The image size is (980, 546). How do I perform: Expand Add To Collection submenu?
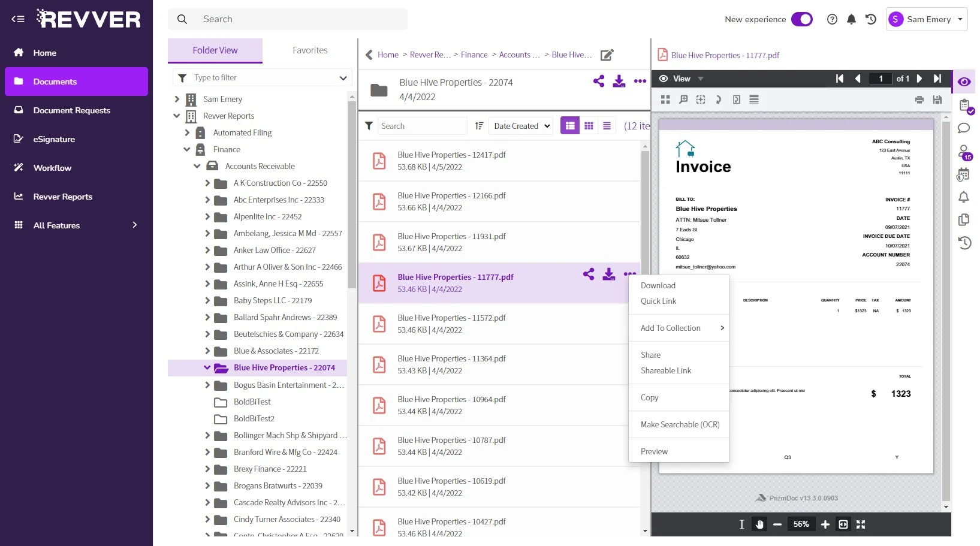[x=679, y=328]
